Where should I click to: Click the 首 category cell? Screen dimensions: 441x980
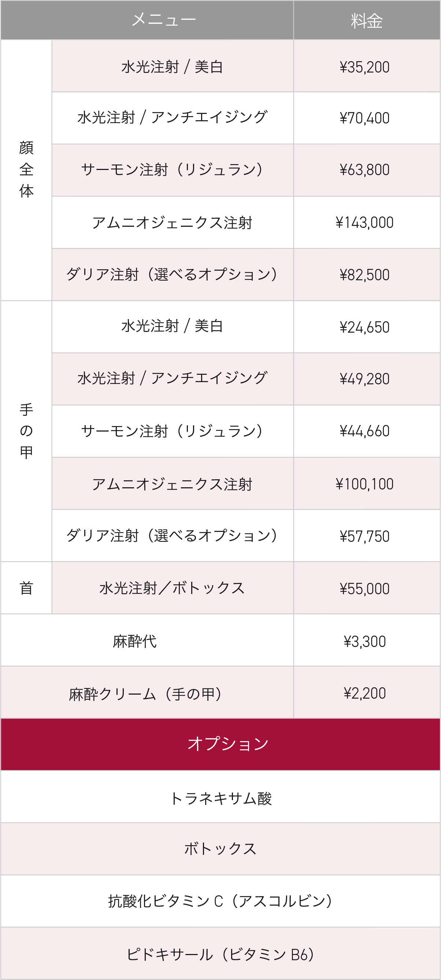pyautogui.click(x=26, y=588)
